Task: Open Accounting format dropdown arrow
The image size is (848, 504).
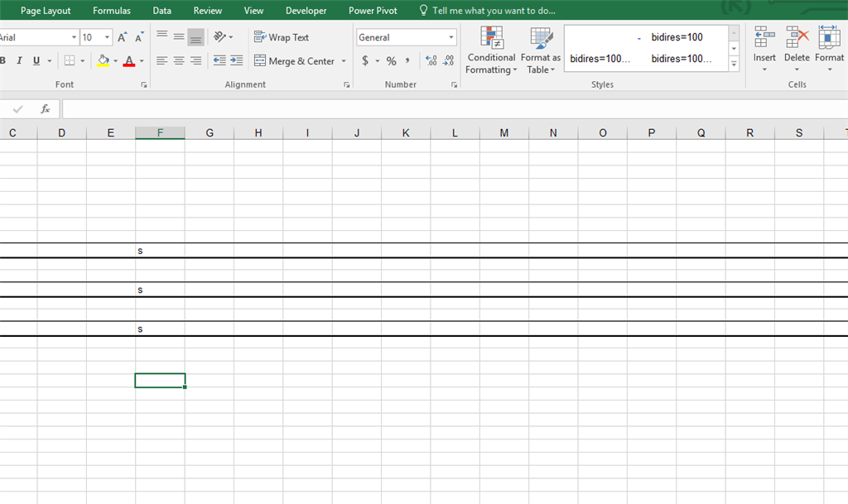Action: point(377,61)
